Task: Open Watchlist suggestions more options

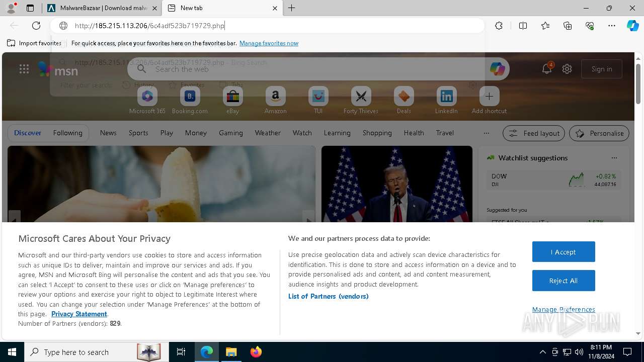Action: (x=614, y=158)
